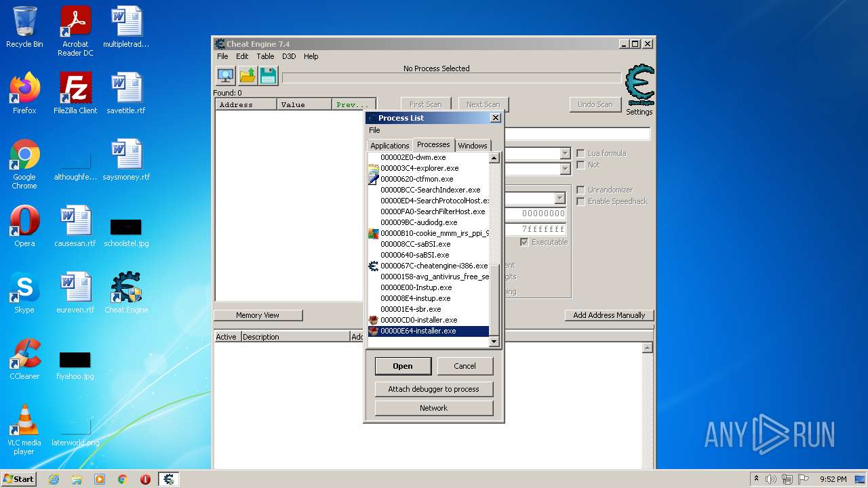This screenshot has height=488, width=868.
Task: Click Cancel in Process List dialog
Action: click(465, 366)
